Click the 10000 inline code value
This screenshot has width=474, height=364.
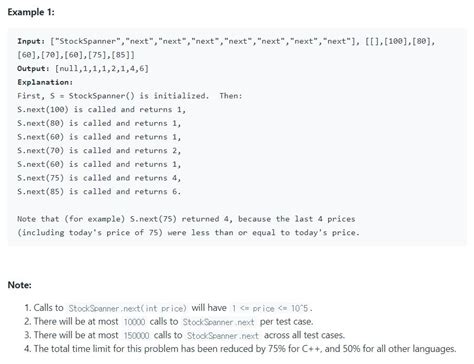[x=134, y=322]
